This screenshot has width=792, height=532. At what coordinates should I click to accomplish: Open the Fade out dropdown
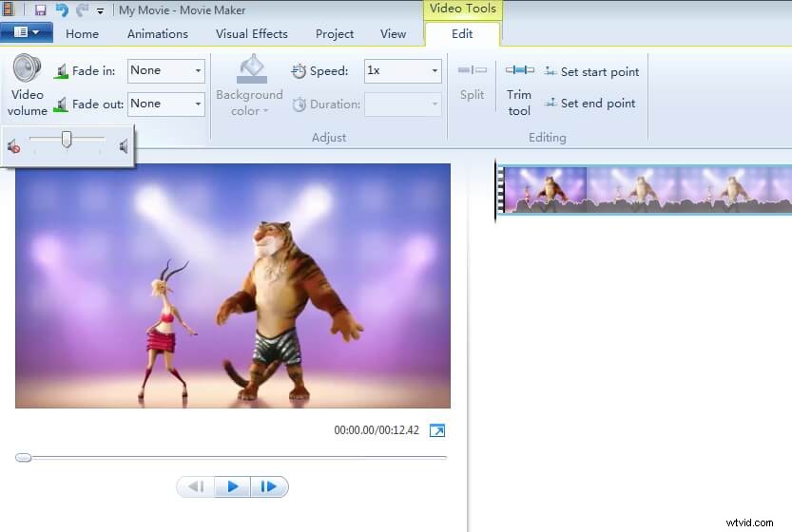point(198,104)
